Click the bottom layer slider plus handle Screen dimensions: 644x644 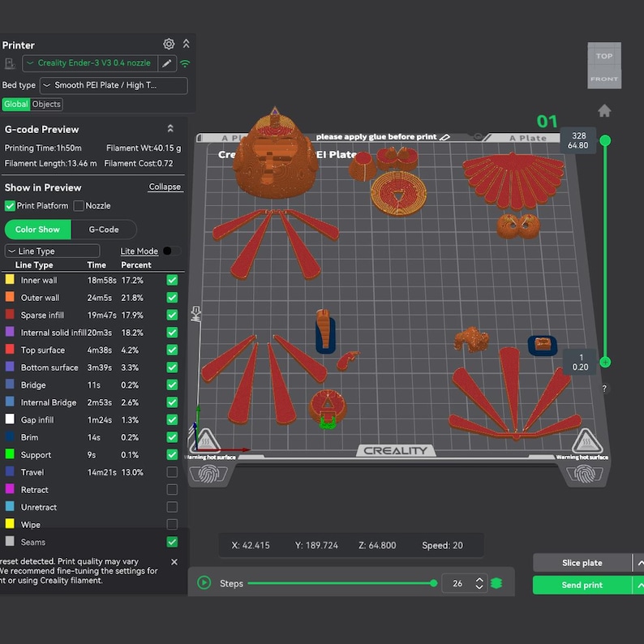tap(605, 363)
